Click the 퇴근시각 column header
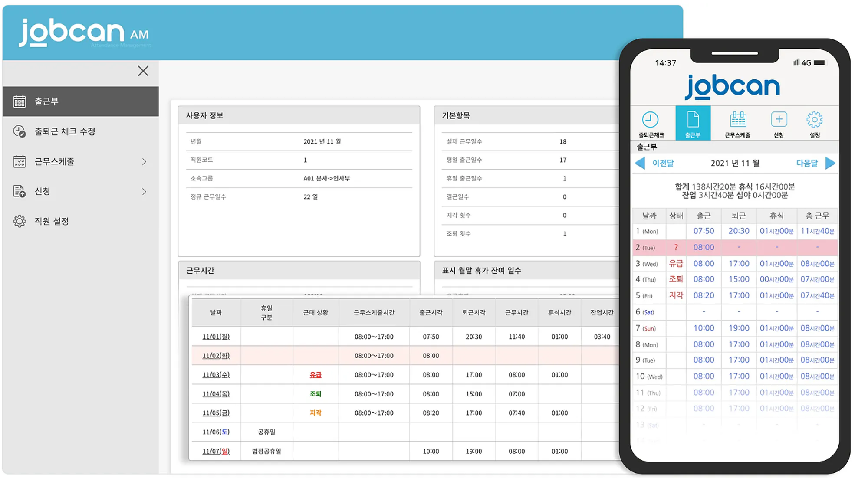Image resolution: width=868 pixels, height=478 pixels. click(x=474, y=313)
